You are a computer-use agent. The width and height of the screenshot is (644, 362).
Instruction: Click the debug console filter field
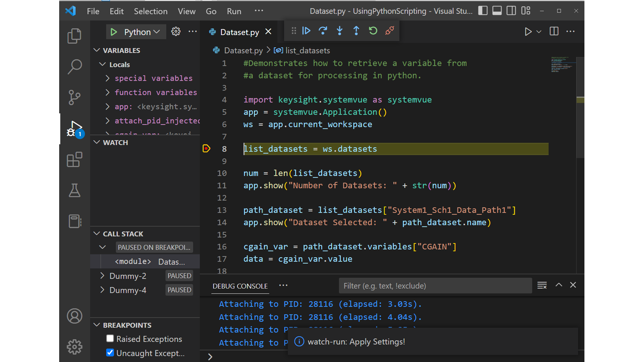point(435,286)
